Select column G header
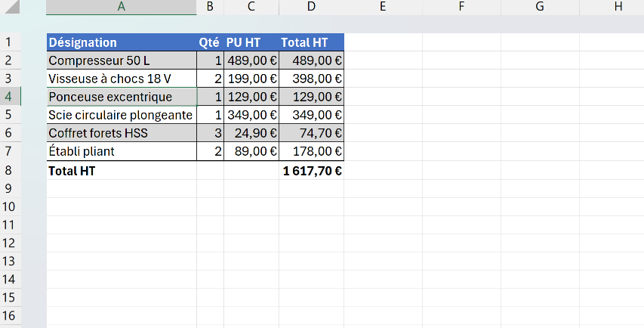 (540, 7)
